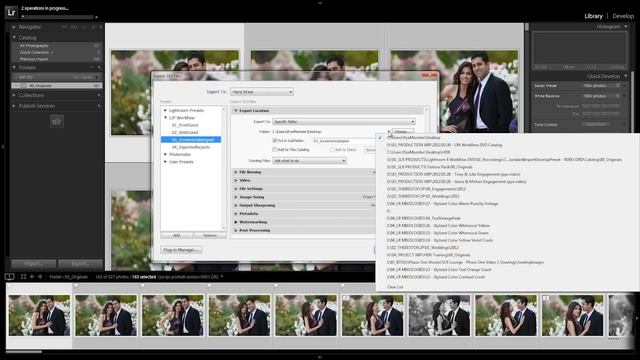This screenshot has width=640, height=360.
Task: Click the Choose folder button
Action: (402, 132)
